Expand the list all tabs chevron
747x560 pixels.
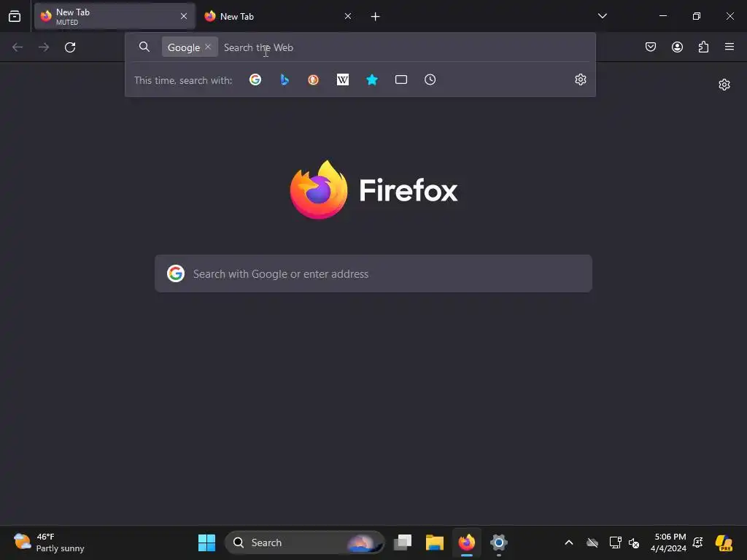(x=602, y=16)
